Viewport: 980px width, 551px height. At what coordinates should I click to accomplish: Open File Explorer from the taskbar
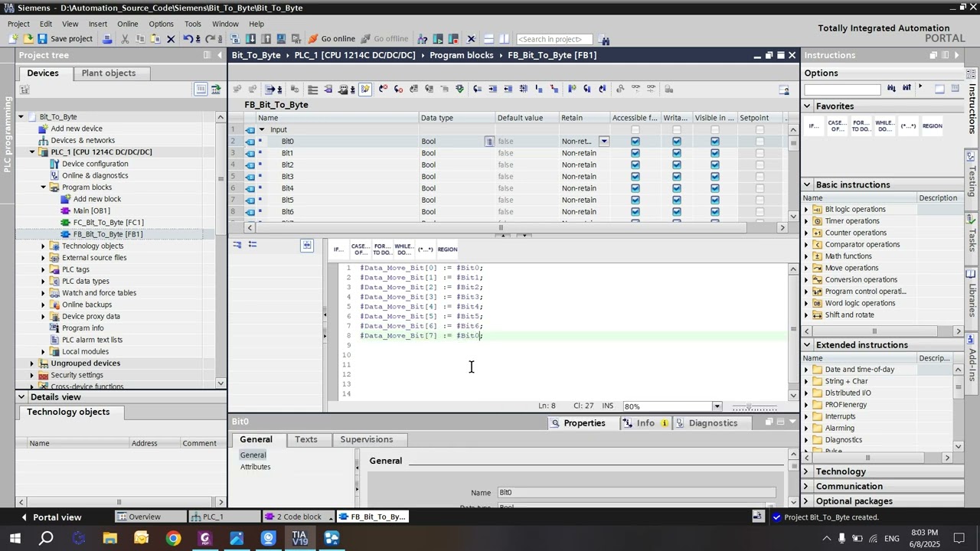click(x=110, y=539)
